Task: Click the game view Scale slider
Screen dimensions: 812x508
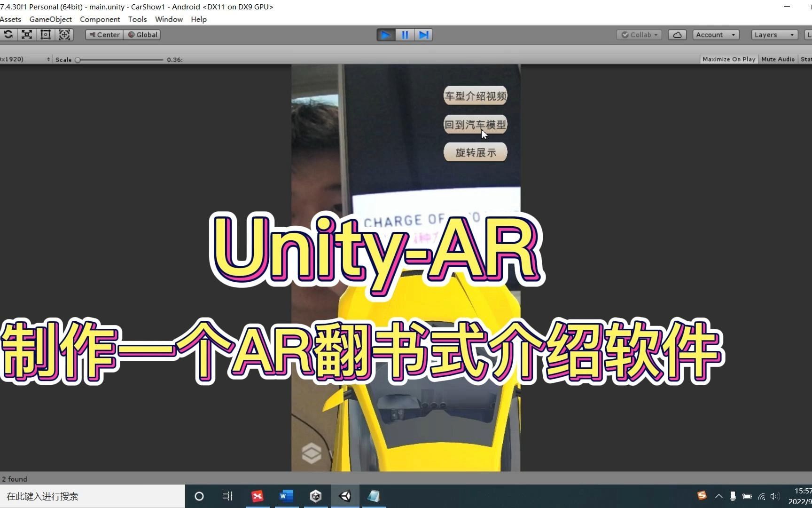Action: (x=120, y=60)
